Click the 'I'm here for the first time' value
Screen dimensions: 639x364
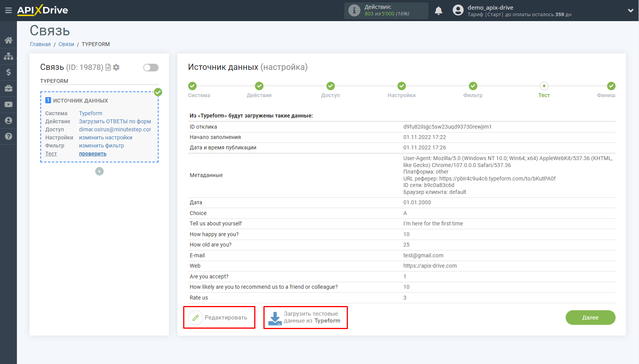point(433,223)
